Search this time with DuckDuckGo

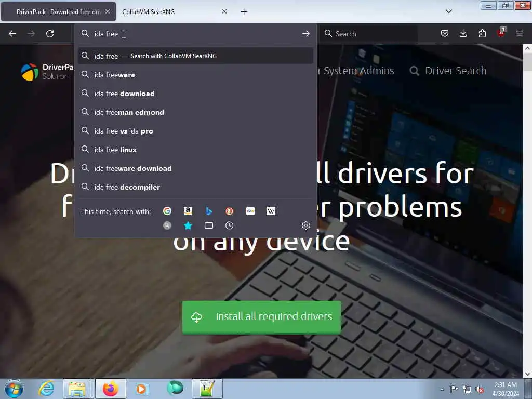pyautogui.click(x=229, y=211)
